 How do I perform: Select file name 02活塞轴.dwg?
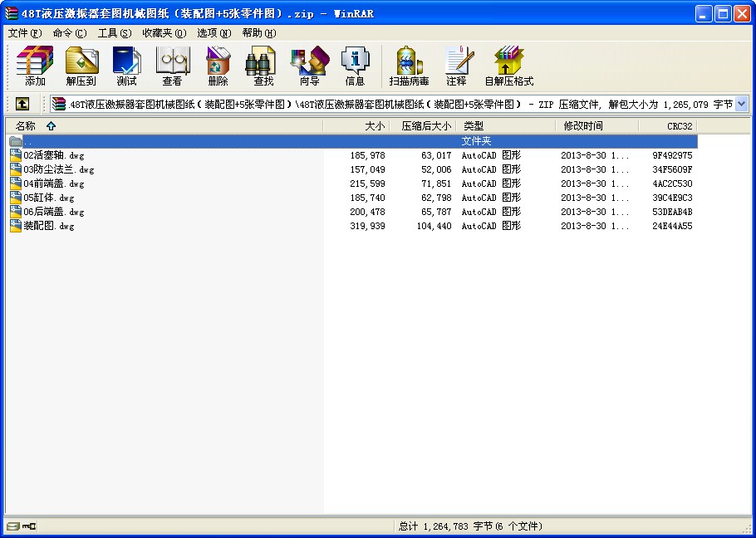coord(53,155)
